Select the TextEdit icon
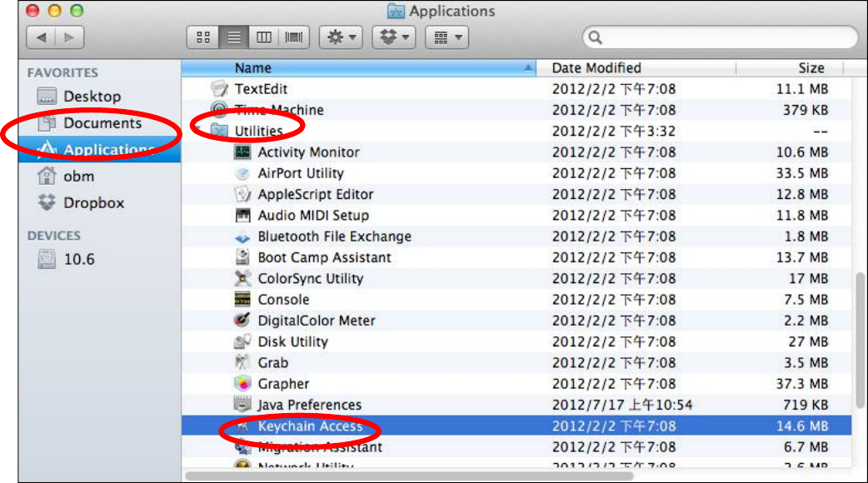The image size is (868, 483). pyautogui.click(x=219, y=88)
